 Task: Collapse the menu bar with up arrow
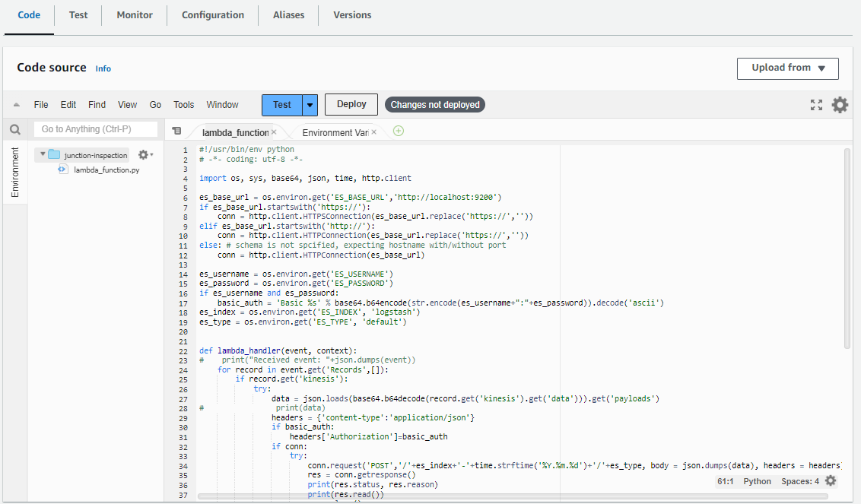coord(16,105)
